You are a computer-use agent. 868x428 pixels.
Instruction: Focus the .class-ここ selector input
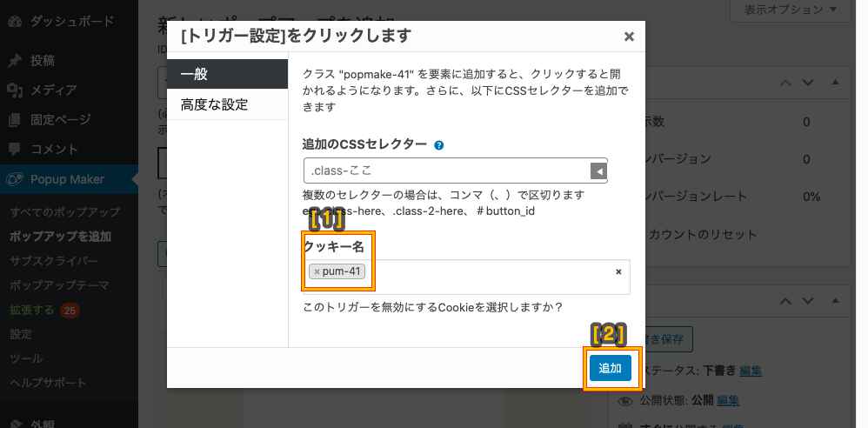pyautogui.click(x=447, y=171)
